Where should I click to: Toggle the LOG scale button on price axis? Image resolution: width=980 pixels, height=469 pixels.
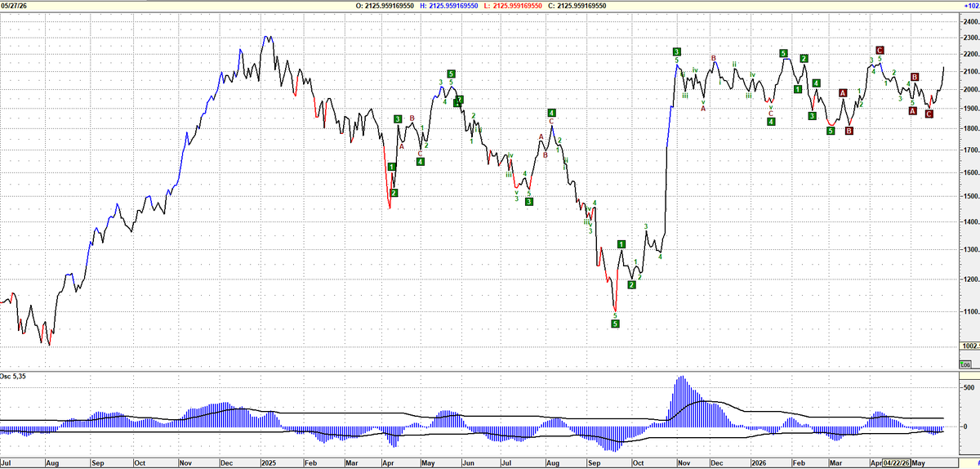pyautogui.click(x=964, y=364)
